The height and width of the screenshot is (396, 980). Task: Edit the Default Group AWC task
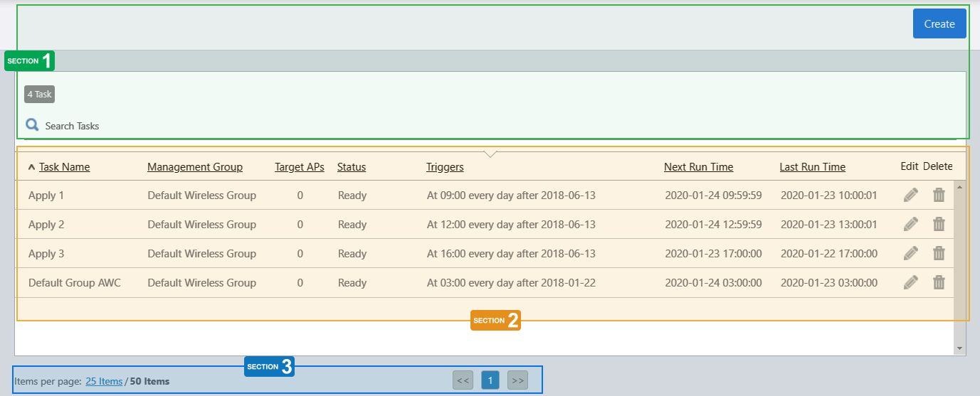tap(910, 283)
